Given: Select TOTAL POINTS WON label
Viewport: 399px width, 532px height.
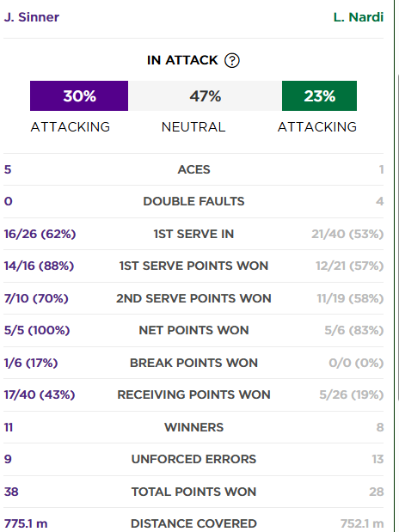Looking at the screenshot, I should pyautogui.click(x=193, y=492).
